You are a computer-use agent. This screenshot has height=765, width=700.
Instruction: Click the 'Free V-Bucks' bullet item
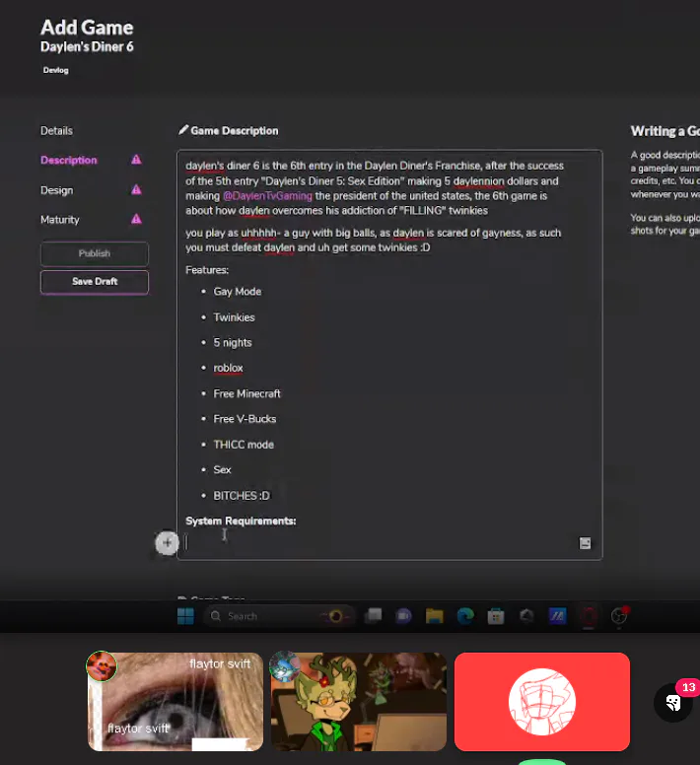[x=245, y=419]
